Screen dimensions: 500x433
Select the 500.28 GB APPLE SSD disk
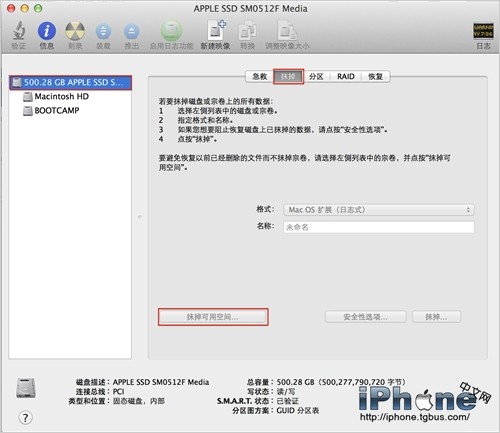tap(70, 82)
